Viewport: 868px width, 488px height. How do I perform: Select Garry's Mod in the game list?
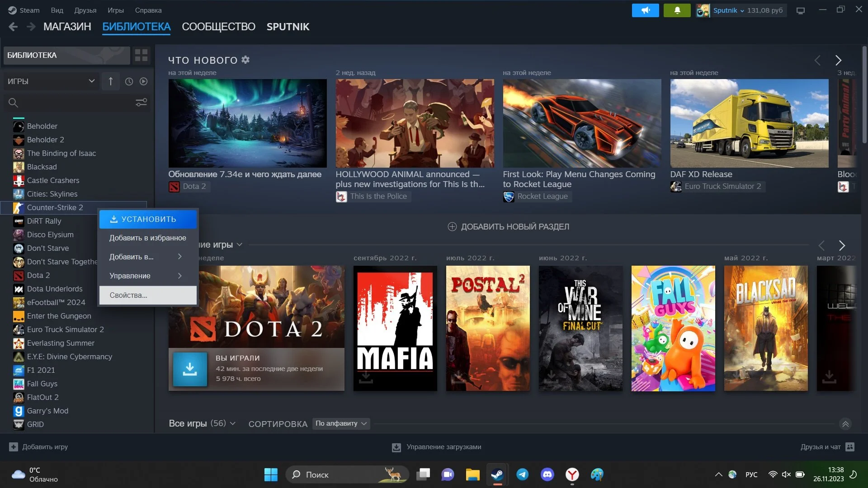point(47,411)
